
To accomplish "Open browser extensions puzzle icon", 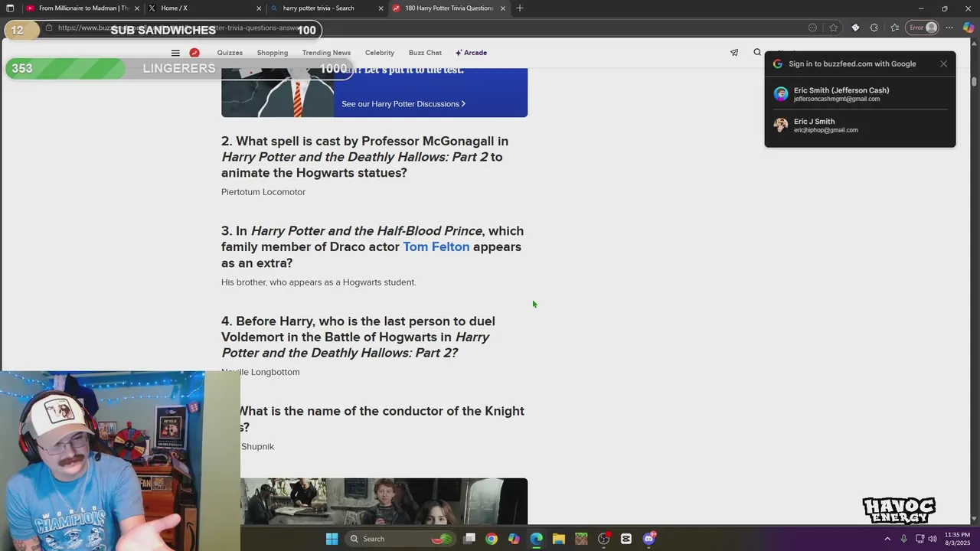I will pos(874,28).
